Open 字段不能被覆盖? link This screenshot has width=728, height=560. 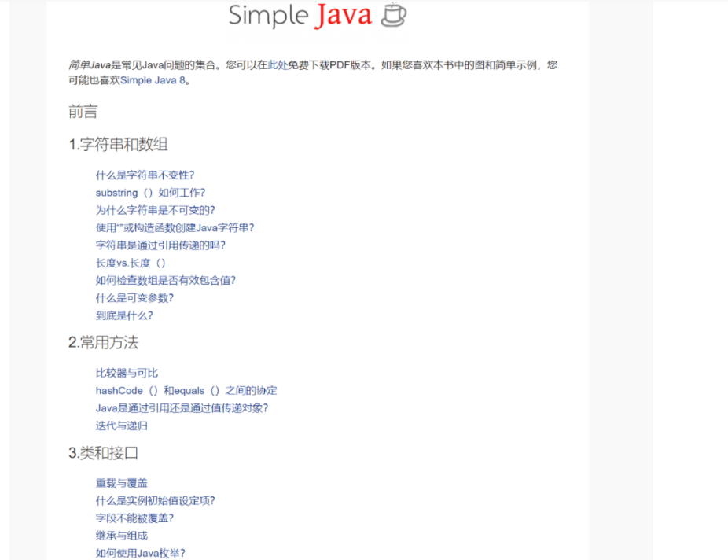tap(134, 518)
